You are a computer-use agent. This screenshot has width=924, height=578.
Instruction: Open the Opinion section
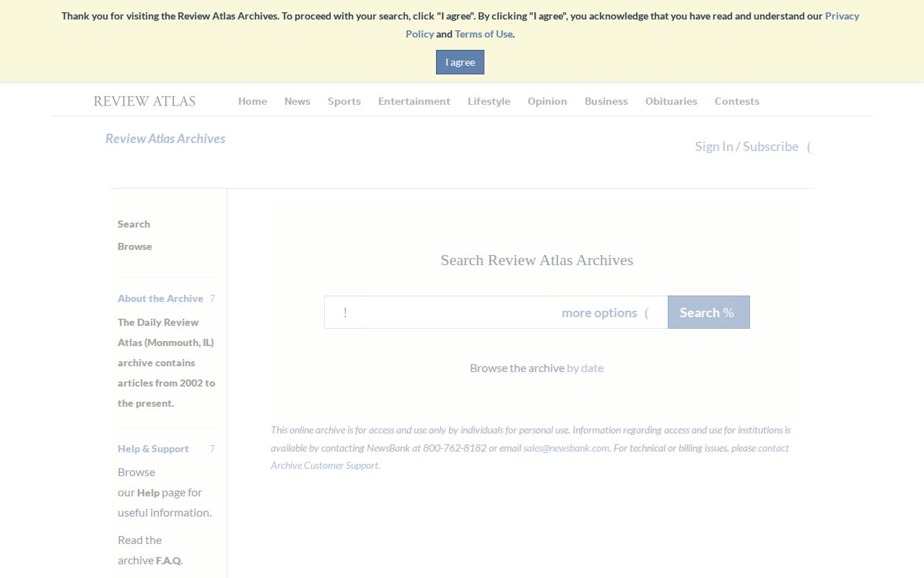coord(547,101)
